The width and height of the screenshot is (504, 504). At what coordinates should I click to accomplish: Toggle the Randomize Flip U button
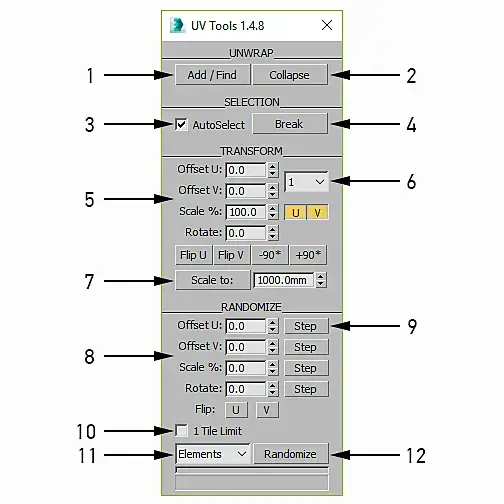[x=236, y=410]
